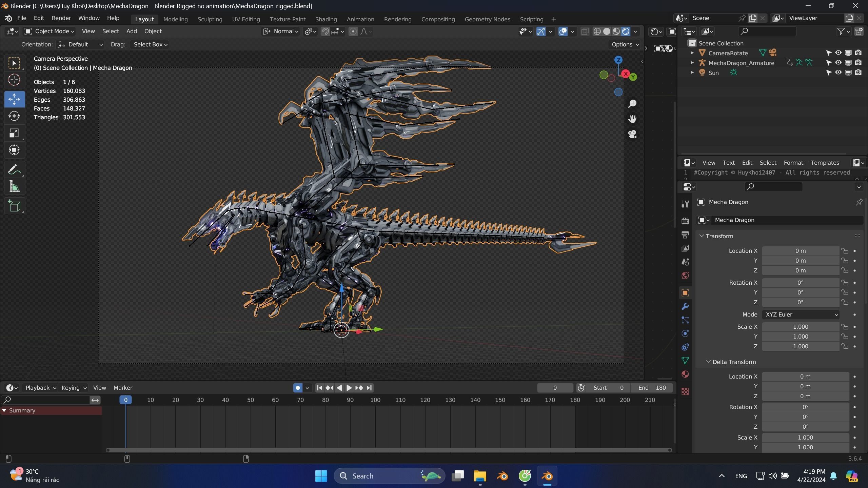
Task: Open the Particles properties tab
Action: [685, 320]
